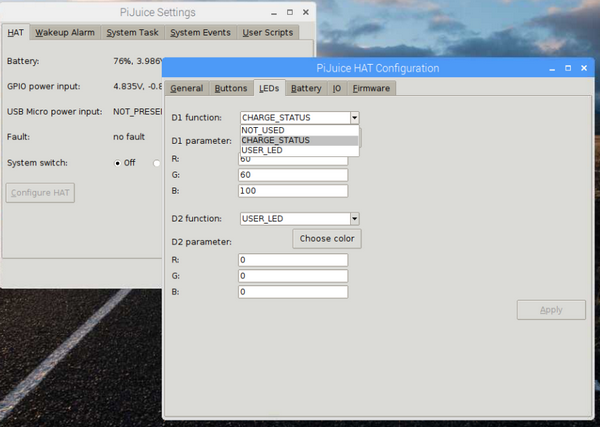The height and width of the screenshot is (427, 600).
Task: Focus the D1 B field showing 100
Action: (x=293, y=191)
